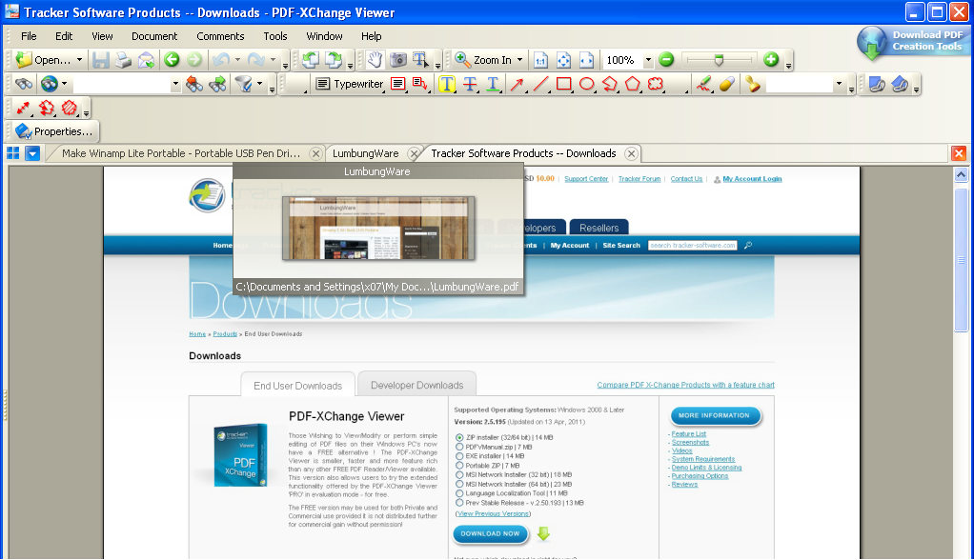Image resolution: width=974 pixels, height=560 pixels.
Task: Open the Comments menu
Action: 220,36
